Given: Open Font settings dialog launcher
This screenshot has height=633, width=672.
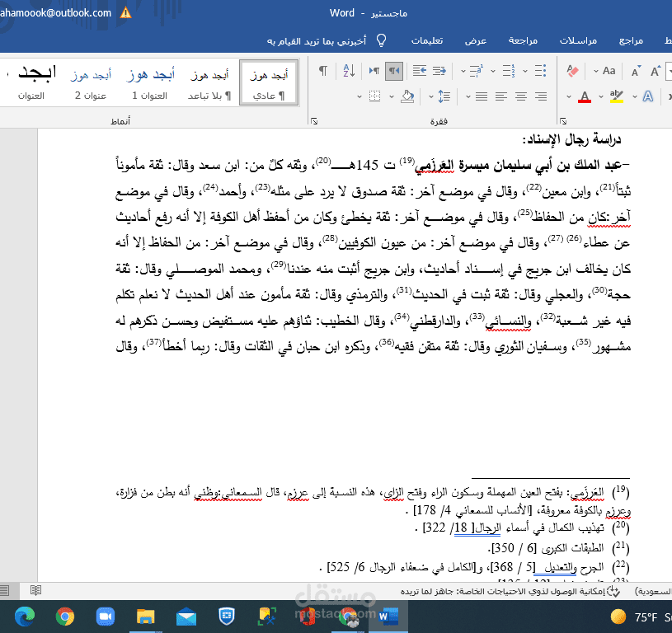Looking at the screenshot, I should point(563,122).
